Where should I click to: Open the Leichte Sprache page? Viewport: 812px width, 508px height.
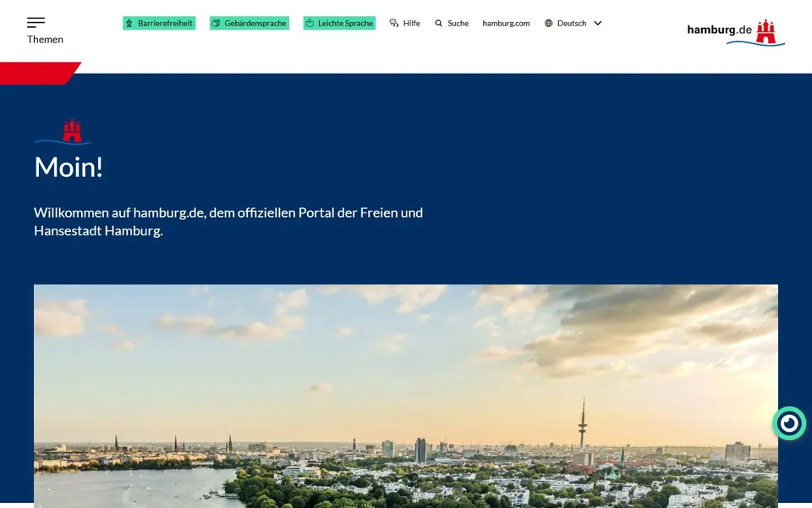(339, 24)
